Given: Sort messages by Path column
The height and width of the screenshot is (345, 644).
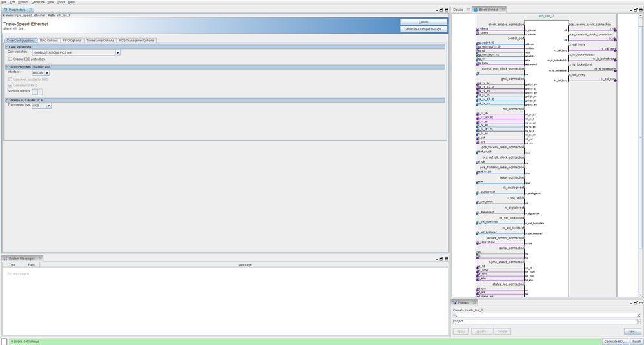Looking at the screenshot, I should point(31,265).
